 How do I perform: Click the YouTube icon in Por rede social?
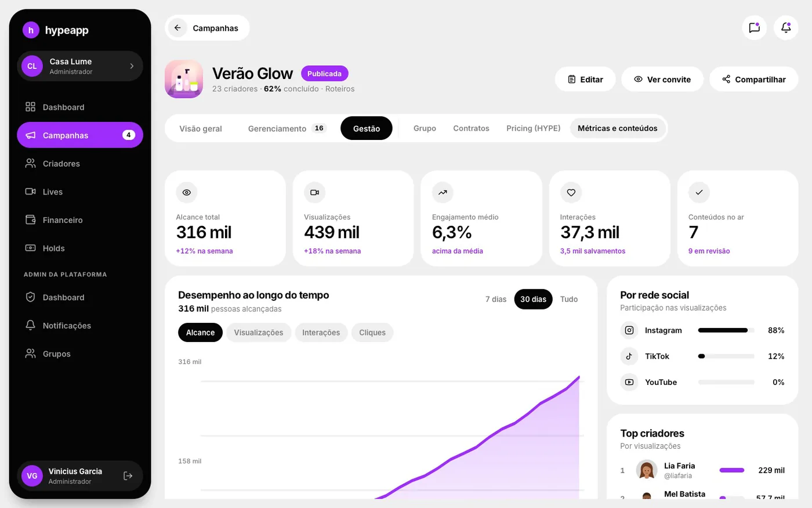pos(629,382)
